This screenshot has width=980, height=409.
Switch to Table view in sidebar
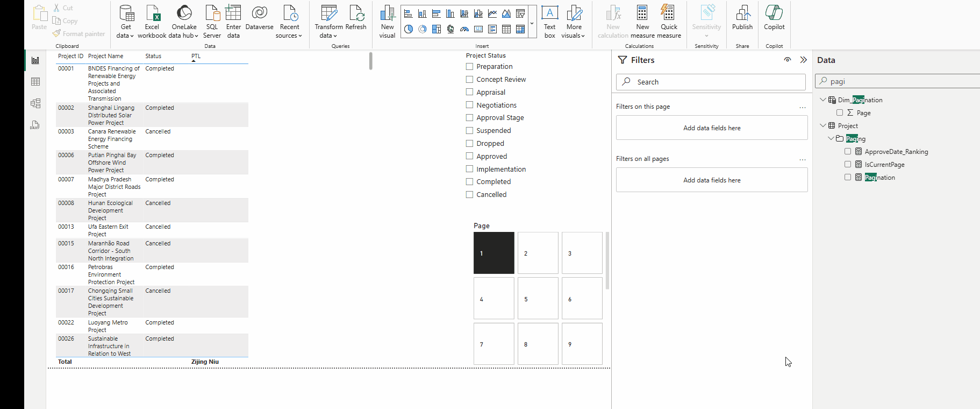click(x=35, y=82)
